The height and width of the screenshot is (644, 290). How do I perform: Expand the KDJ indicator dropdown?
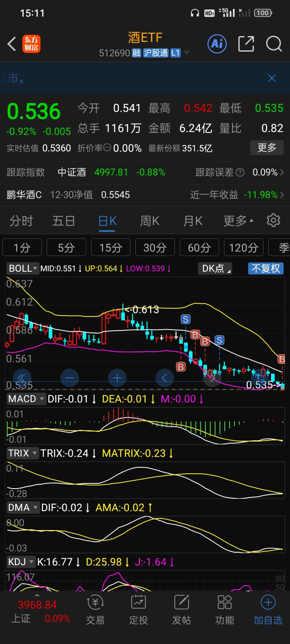coord(21,562)
